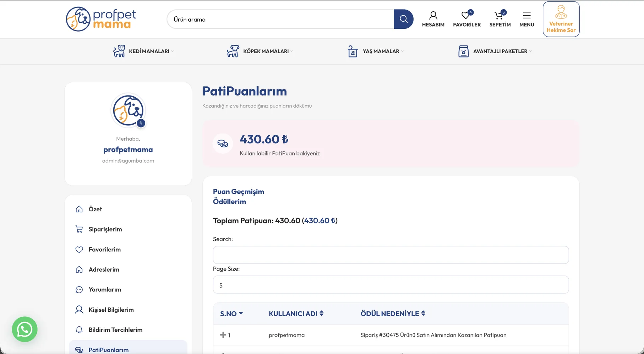644x354 pixels.
Task: Click the admin@agumba.com email text
Action: (x=128, y=161)
